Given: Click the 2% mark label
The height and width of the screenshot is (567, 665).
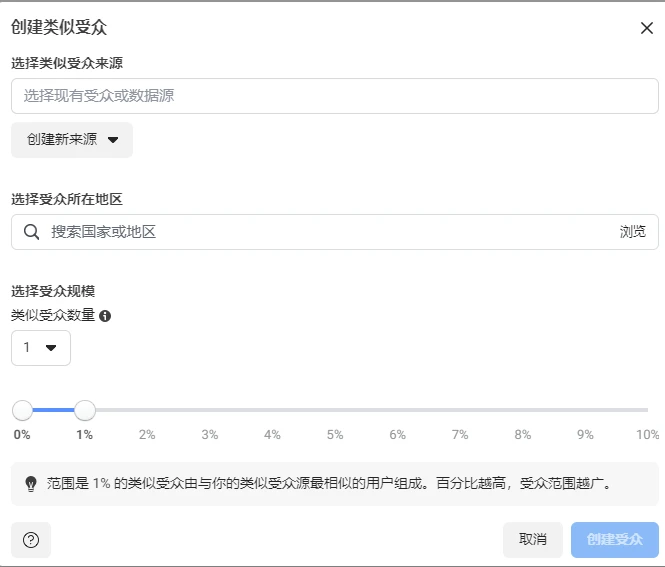Looking at the screenshot, I should click(x=147, y=435).
